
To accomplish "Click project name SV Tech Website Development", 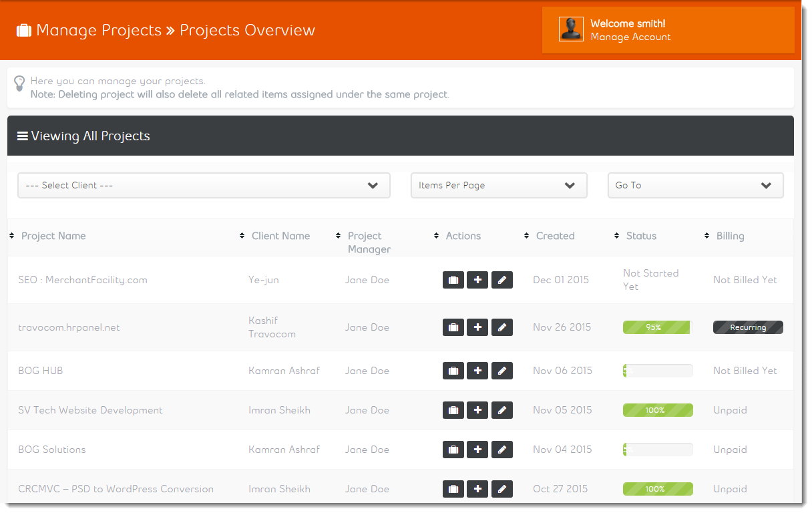I will click(90, 410).
